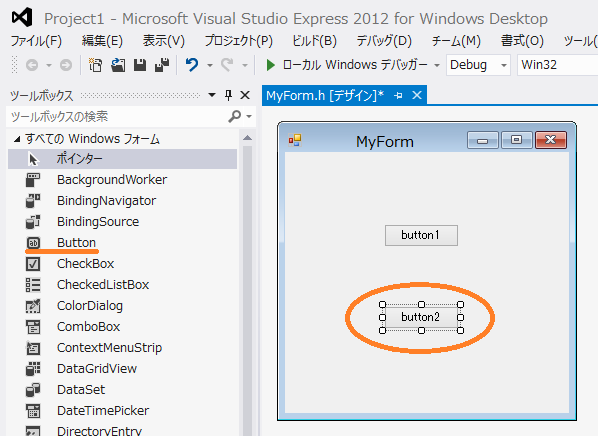Click the Undo arrow icon

(192, 65)
